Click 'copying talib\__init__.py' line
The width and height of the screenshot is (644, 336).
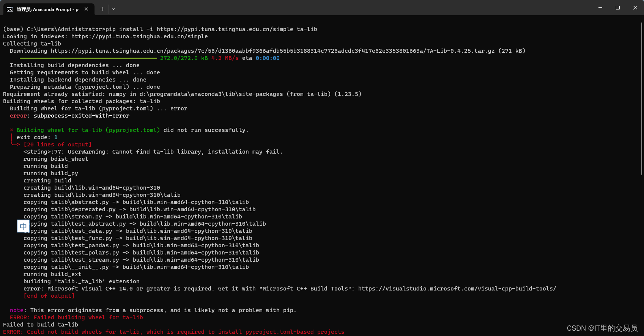point(136,267)
